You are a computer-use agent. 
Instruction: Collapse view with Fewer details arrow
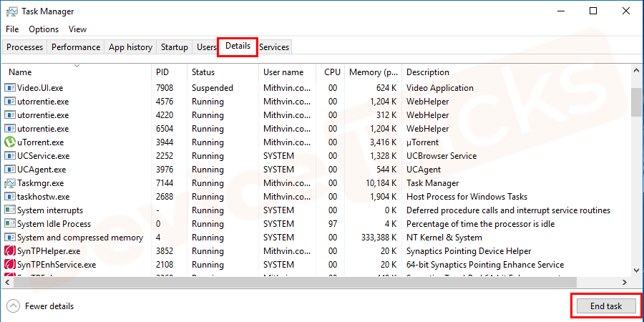[x=14, y=306]
